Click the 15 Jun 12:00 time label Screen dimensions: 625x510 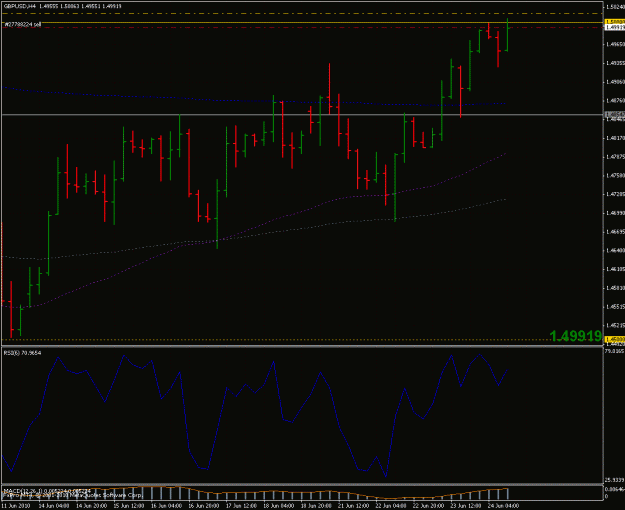pyautogui.click(x=128, y=506)
